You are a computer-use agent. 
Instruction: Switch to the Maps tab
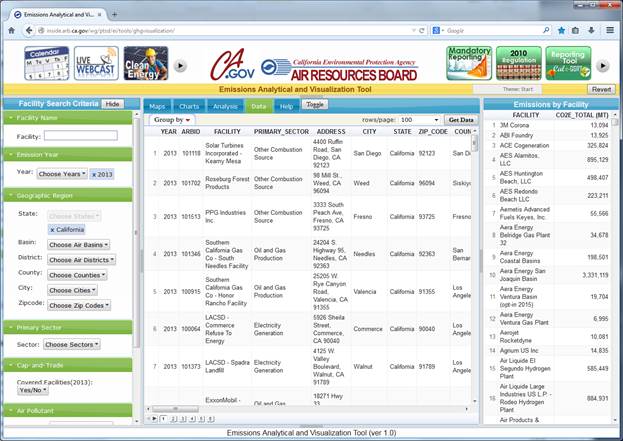157,105
